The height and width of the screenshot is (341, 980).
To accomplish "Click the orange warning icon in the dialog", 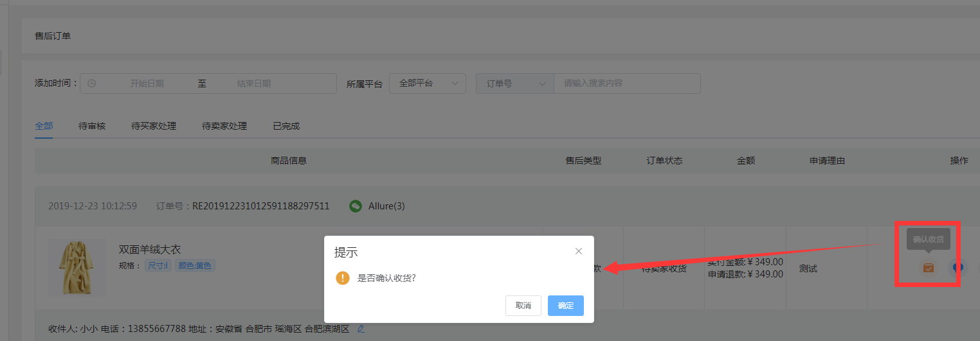I will coord(343,278).
